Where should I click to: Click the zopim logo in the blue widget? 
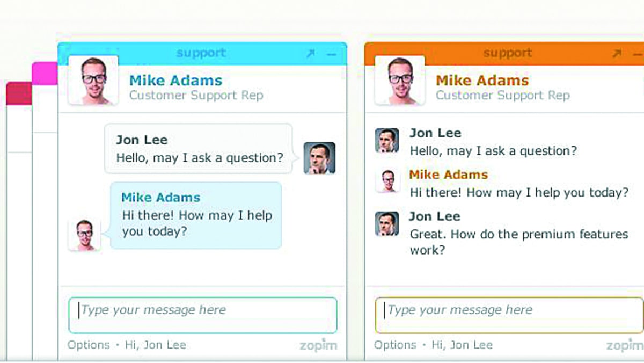tap(318, 345)
